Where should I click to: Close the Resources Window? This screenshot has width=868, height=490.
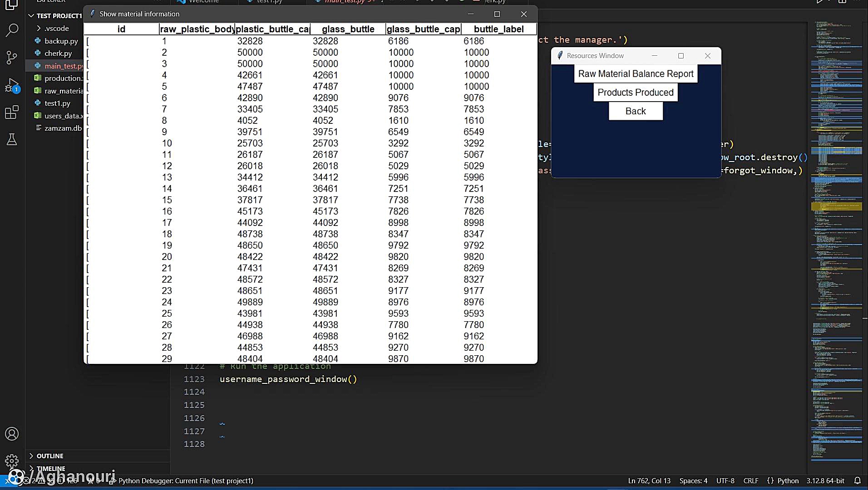(707, 55)
